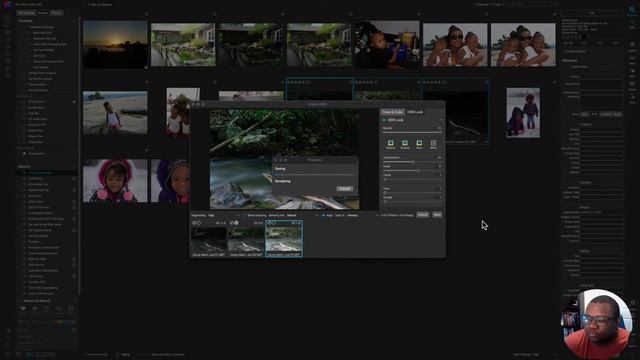Screen dimensions: 640x360
Task: Expand the Advanced Search section
Action: (37, 301)
